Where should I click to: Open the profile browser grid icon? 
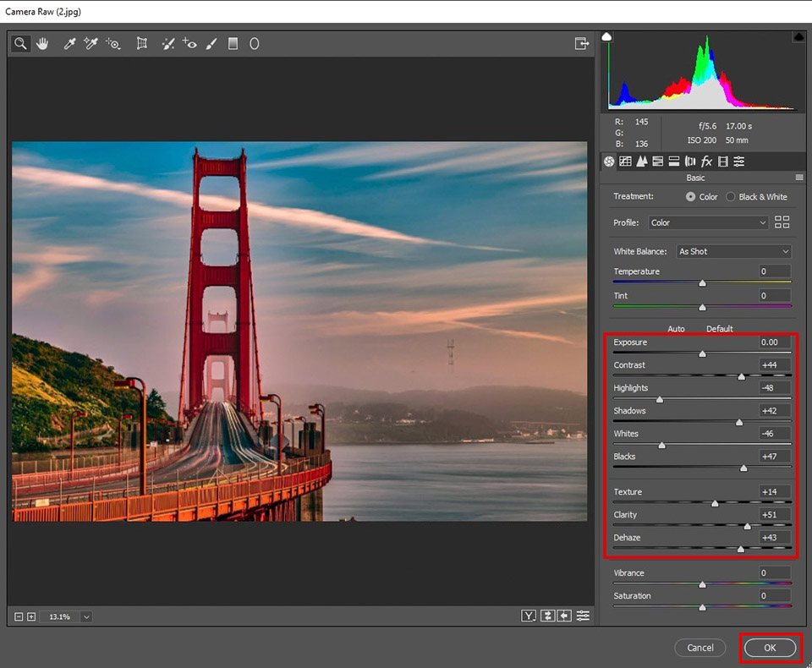(x=782, y=222)
